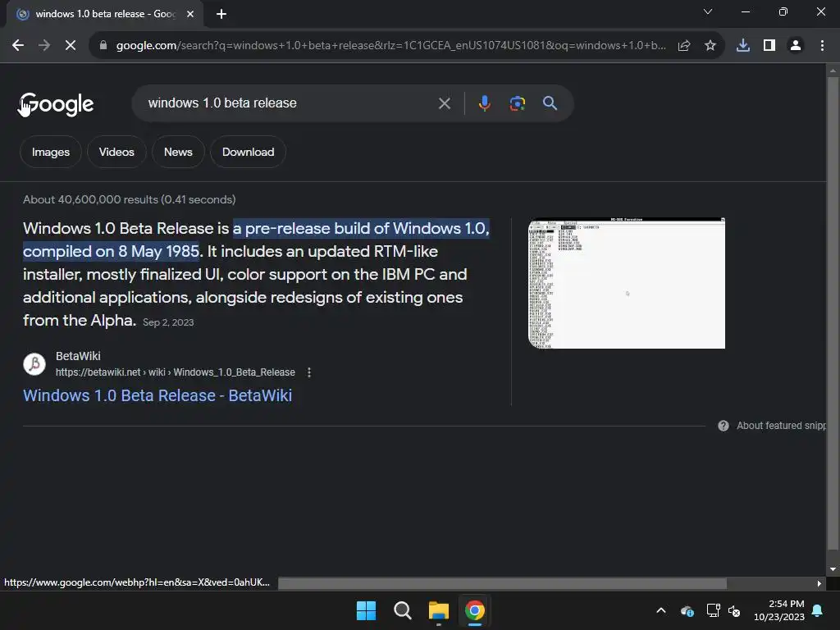Click the vertical page scrollbar

[833, 313]
